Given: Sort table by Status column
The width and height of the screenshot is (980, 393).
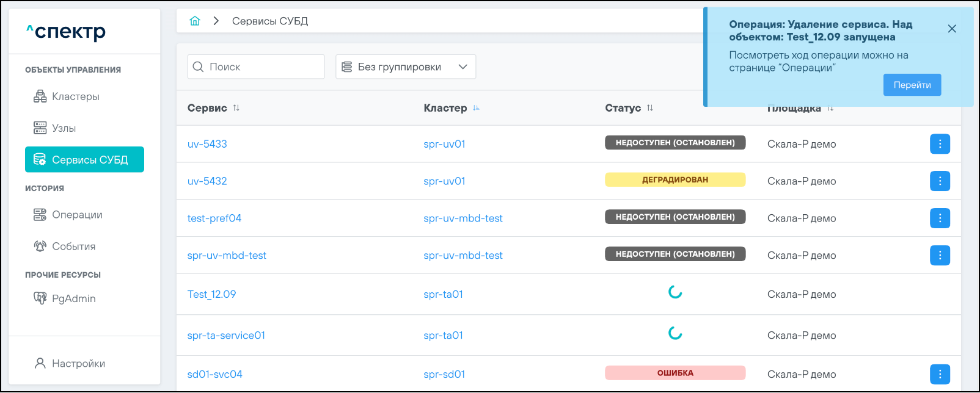Looking at the screenshot, I should [x=649, y=108].
